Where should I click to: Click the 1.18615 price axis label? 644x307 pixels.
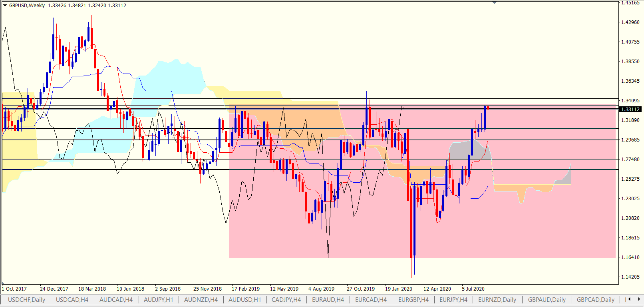(630, 237)
